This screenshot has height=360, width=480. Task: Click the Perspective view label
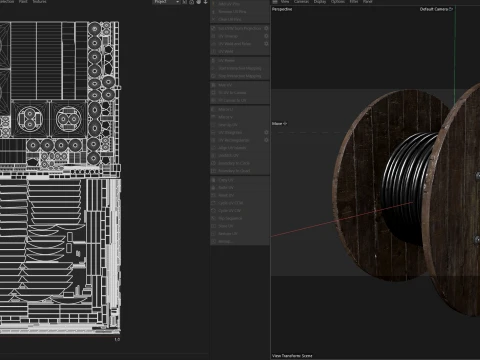click(282, 9)
